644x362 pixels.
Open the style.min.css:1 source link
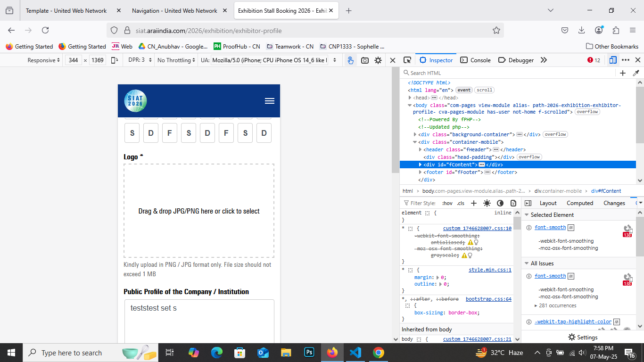[489, 270]
